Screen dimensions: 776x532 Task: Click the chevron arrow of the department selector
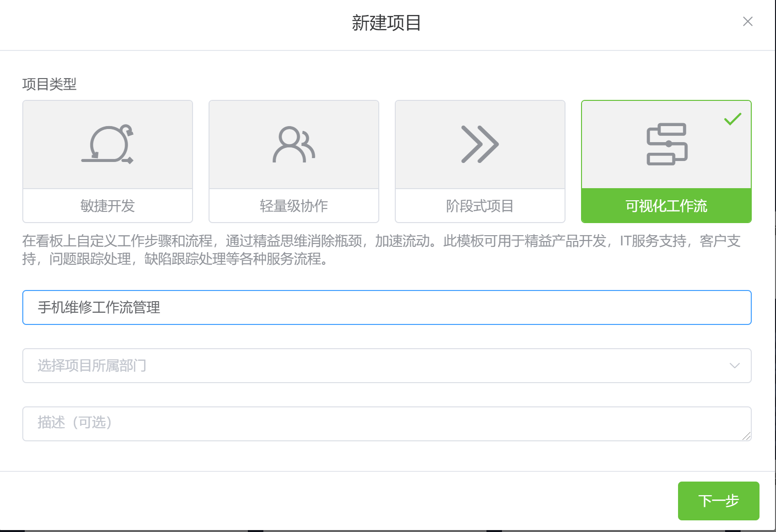click(x=734, y=366)
